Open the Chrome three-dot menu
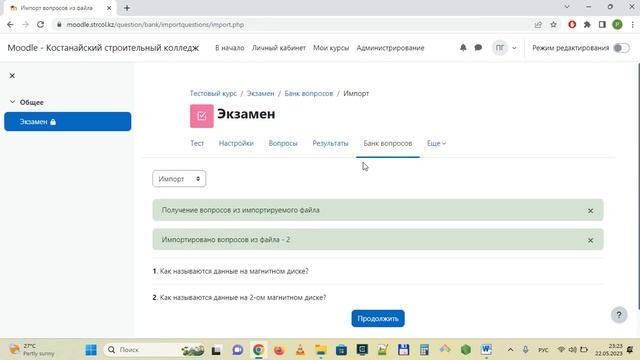640x360 pixels. [632, 24]
